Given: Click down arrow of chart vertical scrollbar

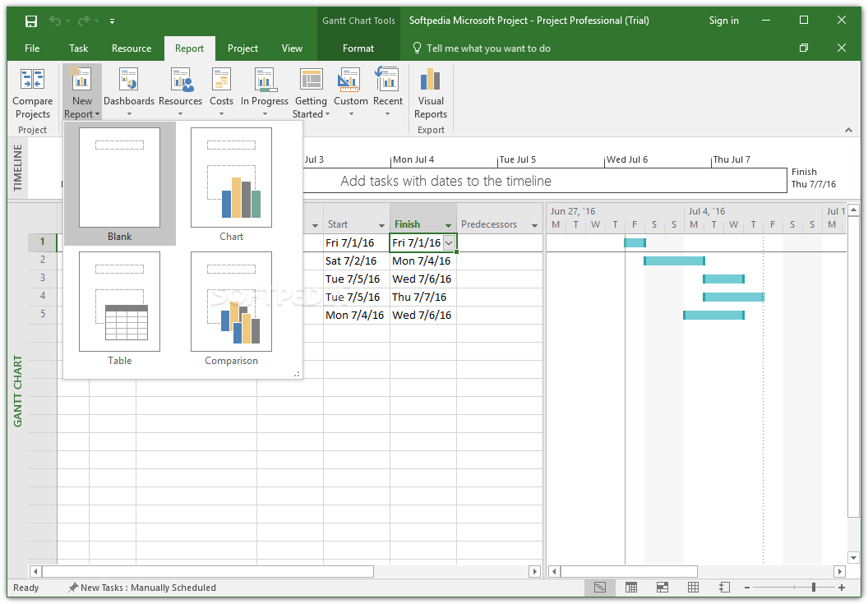Looking at the screenshot, I should click(x=853, y=557).
